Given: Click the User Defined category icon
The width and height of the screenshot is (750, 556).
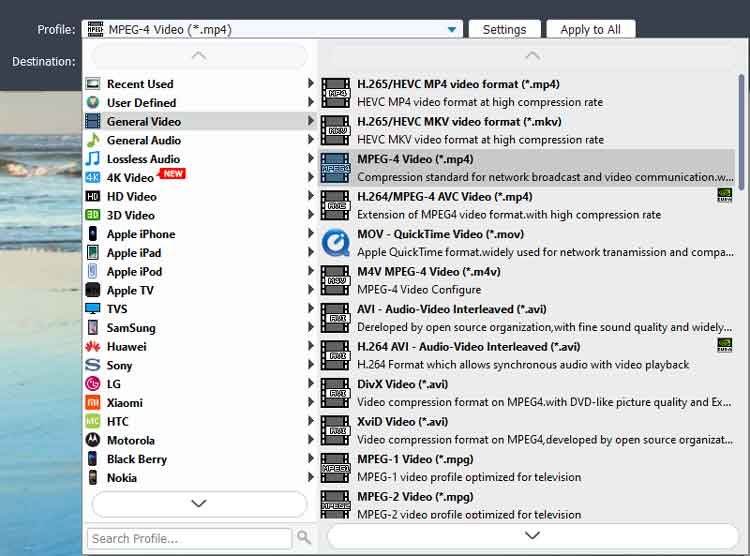Looking at the screenshot, I should 93,102.
